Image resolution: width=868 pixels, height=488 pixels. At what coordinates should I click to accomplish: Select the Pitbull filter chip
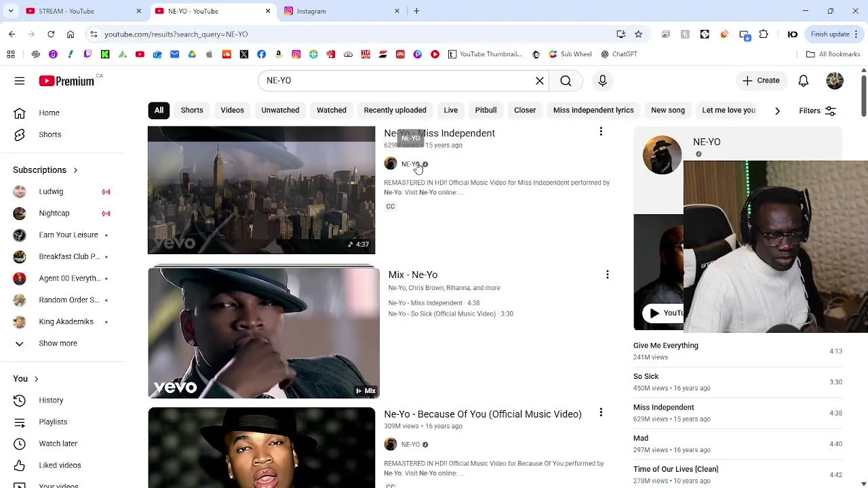click(486, 110)
